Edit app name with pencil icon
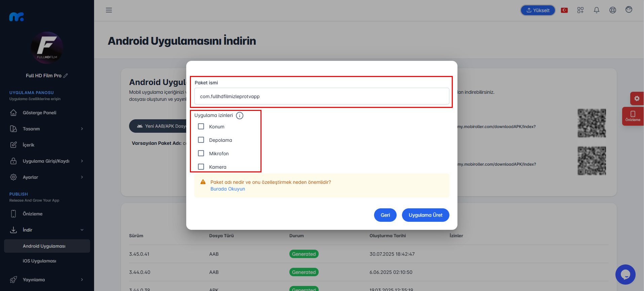Viewport: 644px width, 291px height. tap(66, 76)
